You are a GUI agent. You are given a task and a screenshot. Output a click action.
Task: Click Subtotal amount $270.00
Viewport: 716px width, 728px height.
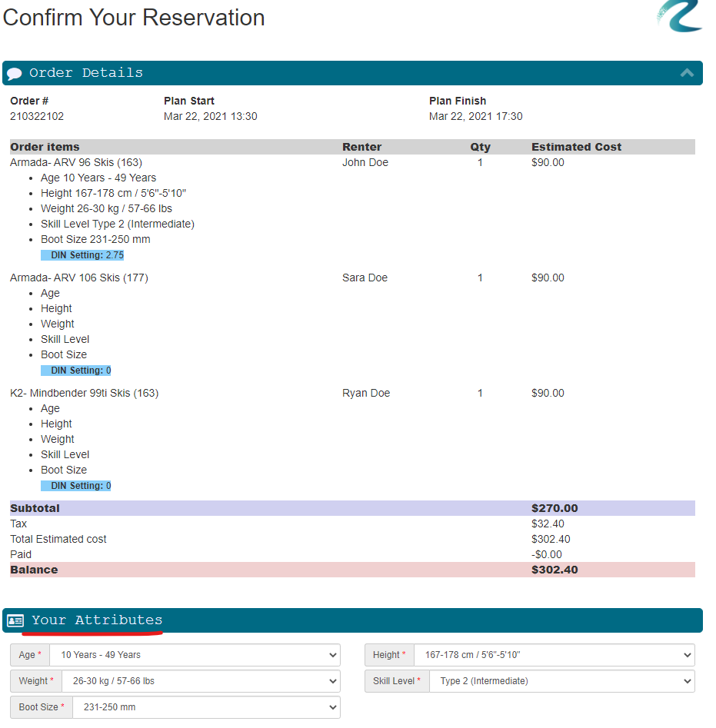point(554,508)
